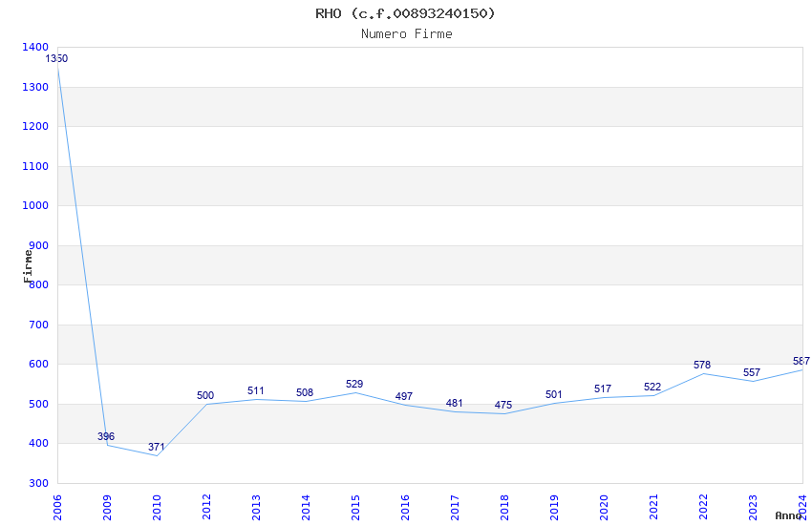Image resolution: width=812 pixels, height=525 pixels.
Task: Select the 396 data label
Action: (x=106, y=436)
